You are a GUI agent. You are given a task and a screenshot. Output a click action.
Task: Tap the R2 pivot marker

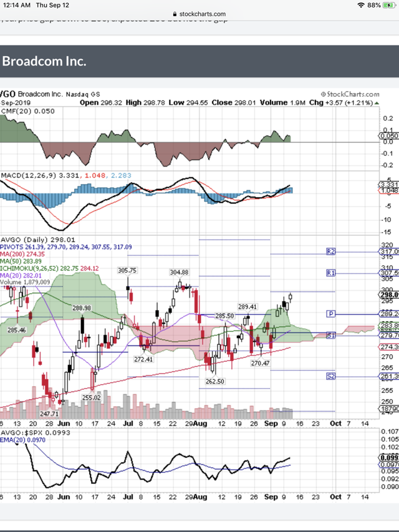(x=331, y=251)
